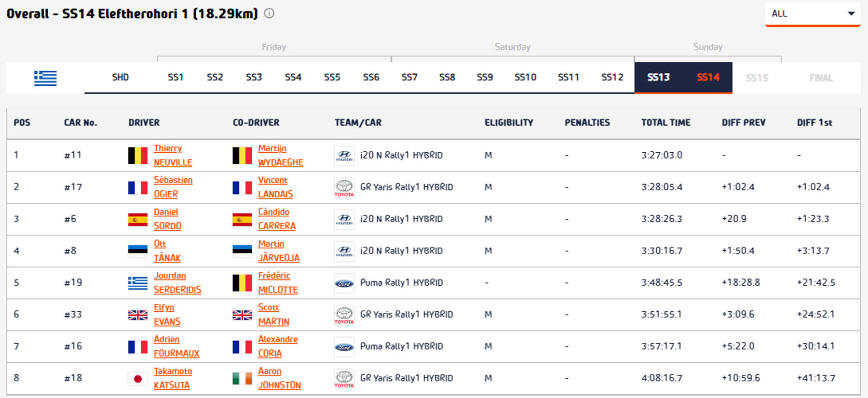Expand filter using the dropdown arrow
The height and width of the screenshot is (398, 868).
click(851, 14)
